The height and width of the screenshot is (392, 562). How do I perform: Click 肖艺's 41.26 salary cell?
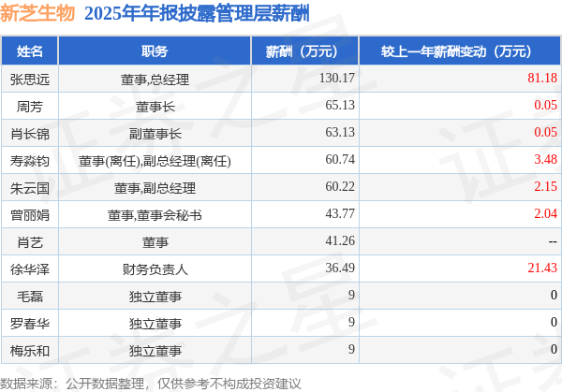point(305,241)
